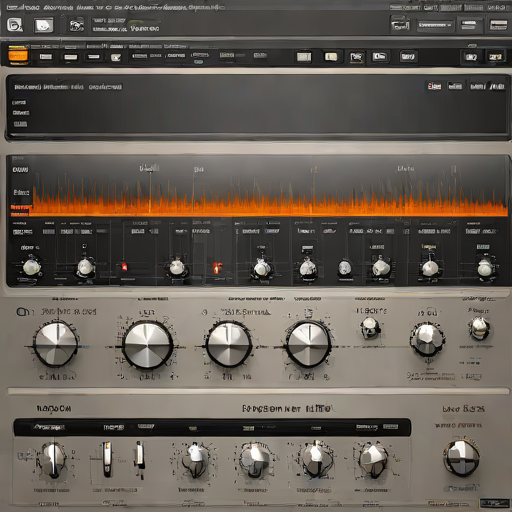Click the last white knob in the dark strip
Viewport: 512px width, 512px height.
tap(485, 268)
